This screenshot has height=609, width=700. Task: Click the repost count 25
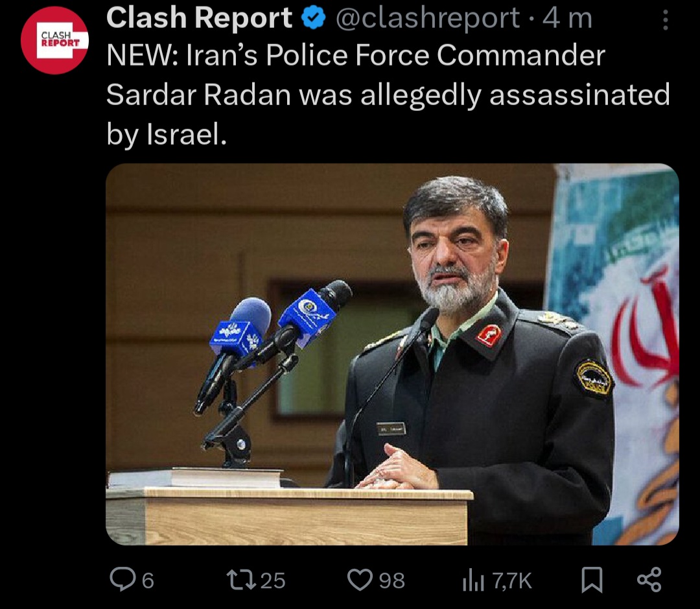coord(273,580)
